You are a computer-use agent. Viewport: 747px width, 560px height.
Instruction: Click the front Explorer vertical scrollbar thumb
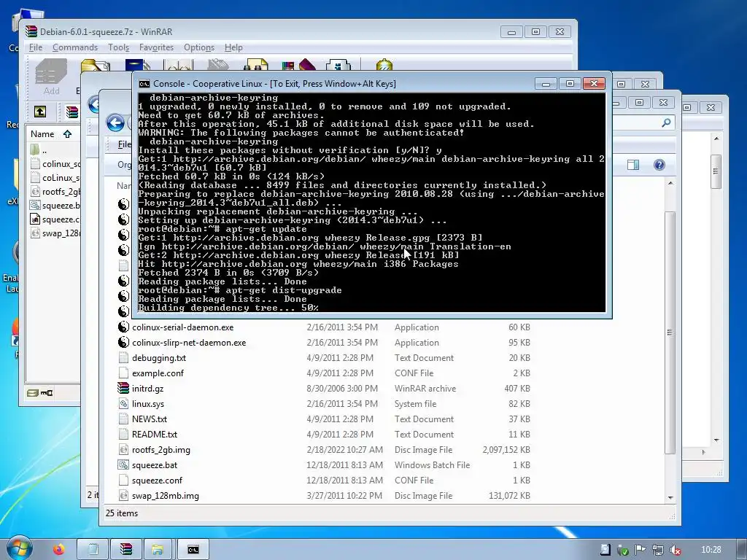coord(670,332)
